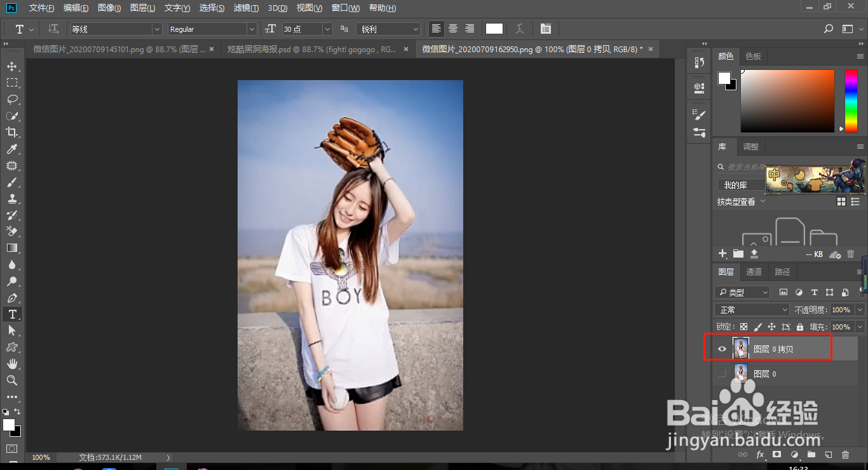Open the 我的库 library dropdown
This screenshot has width=868, height=470.
coord(741,185)
